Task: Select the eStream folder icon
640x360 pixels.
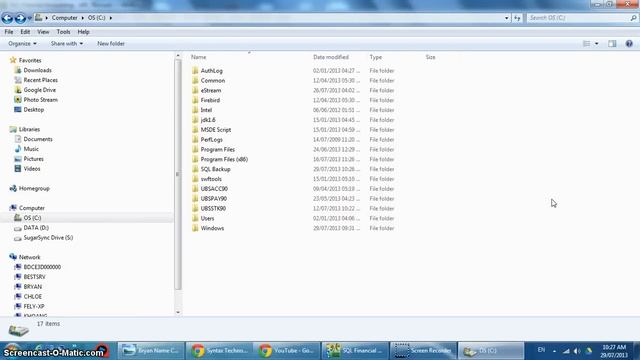Action: pyautogui.click(x=195, y=90)
